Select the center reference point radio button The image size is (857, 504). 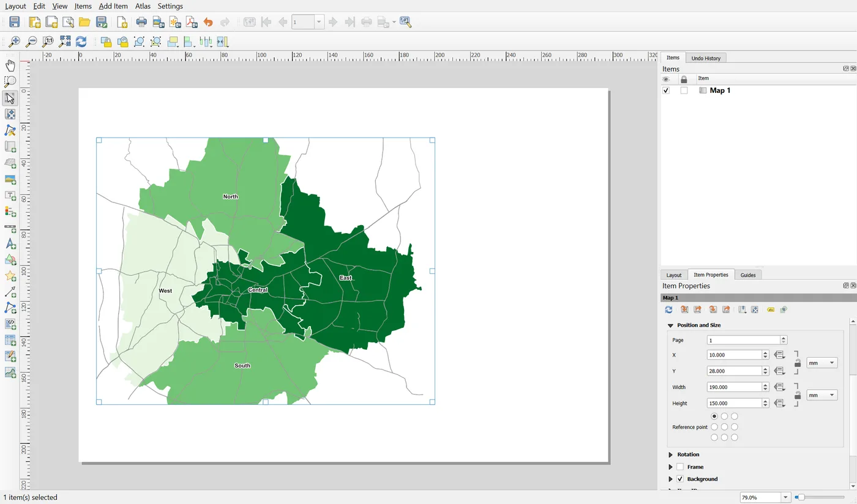coord(724,427)
